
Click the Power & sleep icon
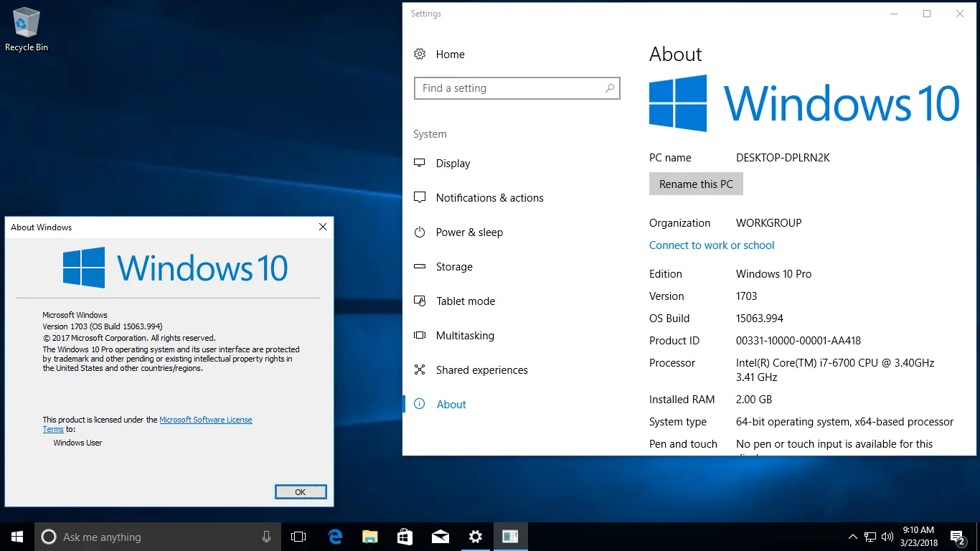(420, 232)
